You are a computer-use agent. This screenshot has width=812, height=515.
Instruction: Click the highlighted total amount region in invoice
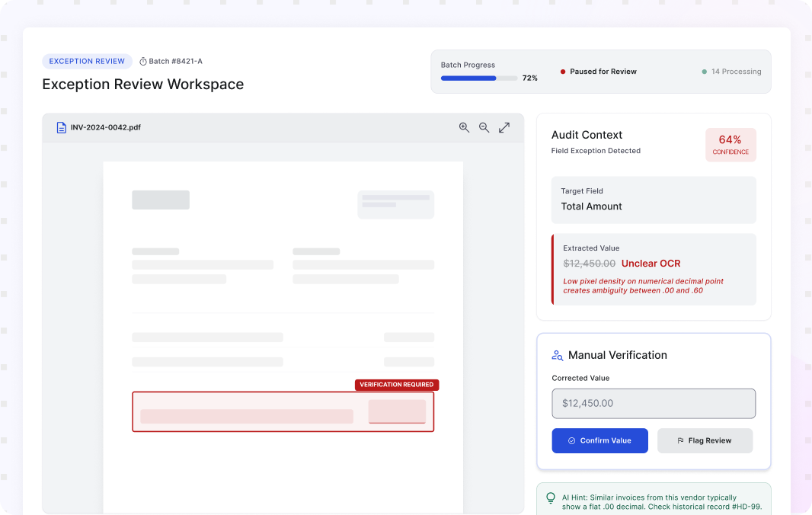click(283, 412)
